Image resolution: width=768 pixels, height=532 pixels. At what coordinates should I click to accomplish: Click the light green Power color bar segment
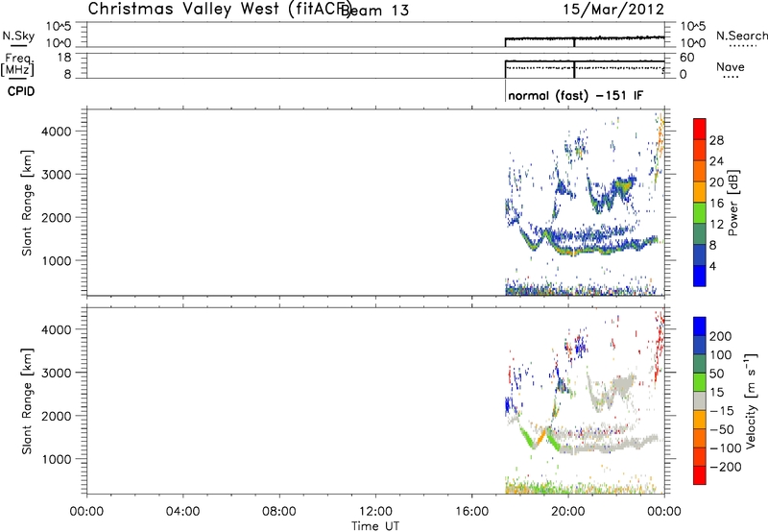pos(700,212)
